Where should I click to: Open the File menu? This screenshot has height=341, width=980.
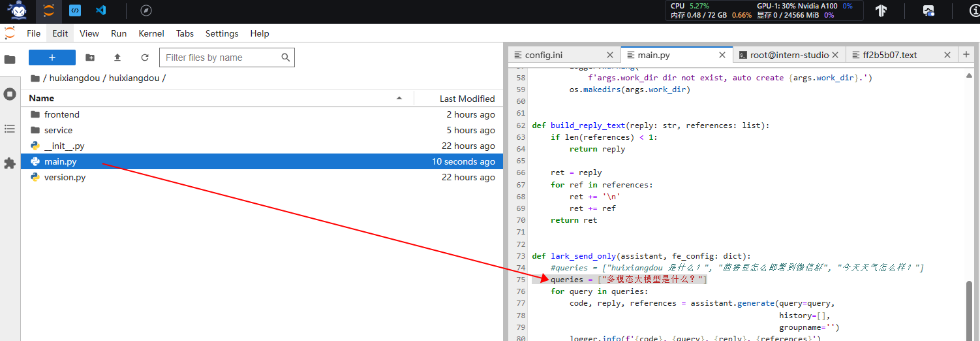tap(33, 33)
